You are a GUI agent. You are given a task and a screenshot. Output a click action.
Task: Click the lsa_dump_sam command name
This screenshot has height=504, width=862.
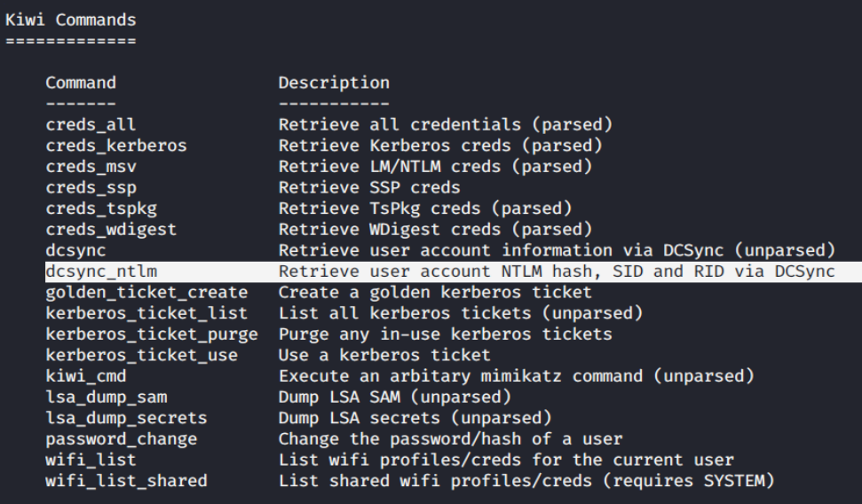tap(107, 397)
